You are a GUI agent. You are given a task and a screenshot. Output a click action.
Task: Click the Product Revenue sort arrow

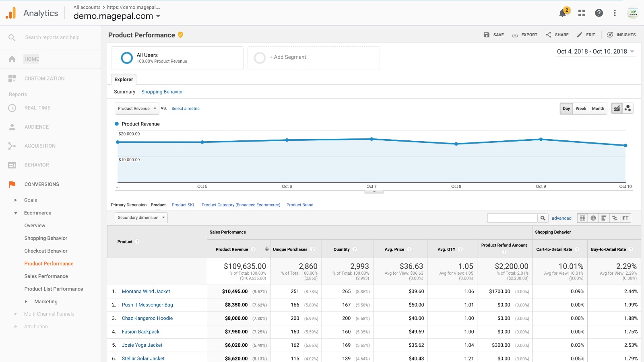[x=266, y=249]
